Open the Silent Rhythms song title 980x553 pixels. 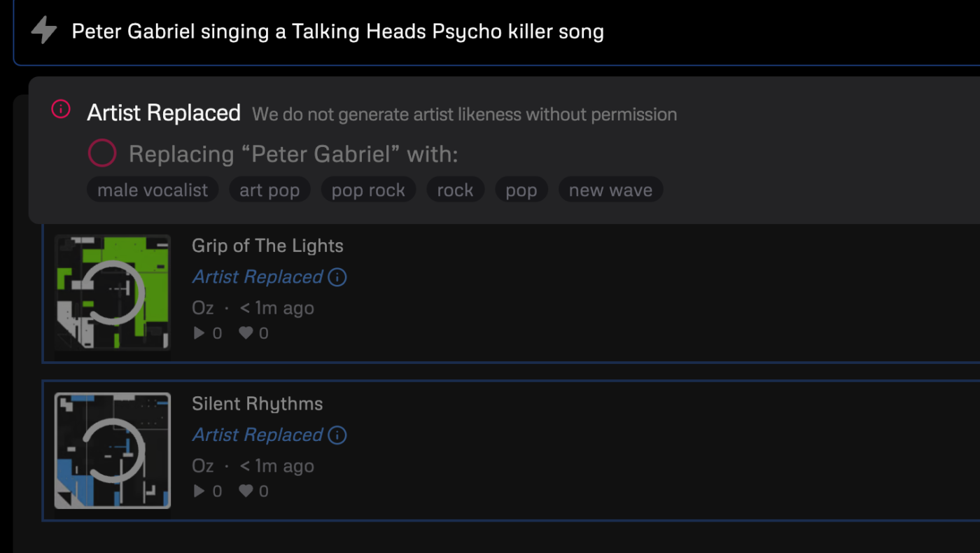257,404
